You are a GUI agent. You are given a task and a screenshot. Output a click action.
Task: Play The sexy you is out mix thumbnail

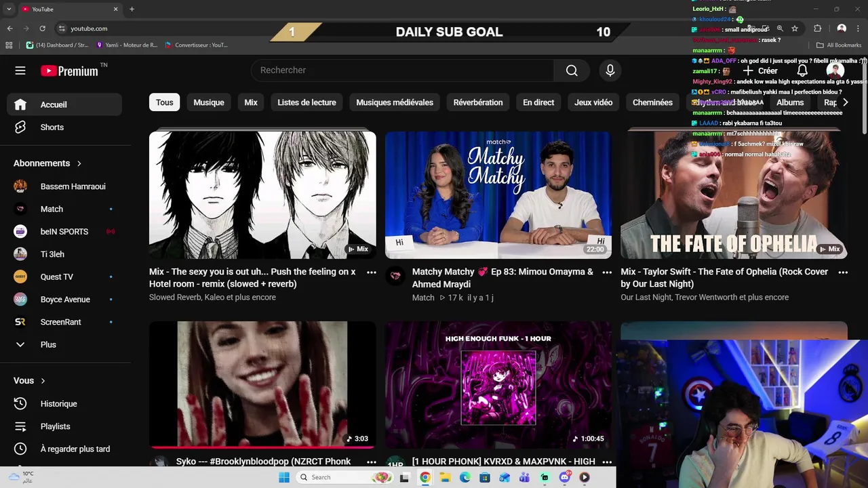click(x=262, y=195)
